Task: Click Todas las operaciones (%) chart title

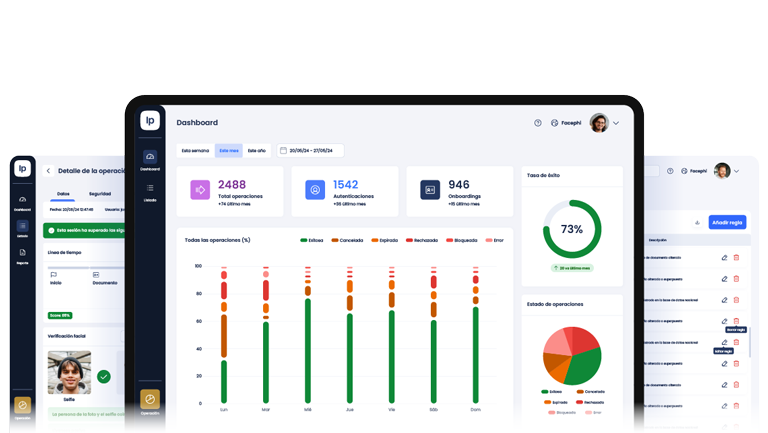Action: click(217, 240)
